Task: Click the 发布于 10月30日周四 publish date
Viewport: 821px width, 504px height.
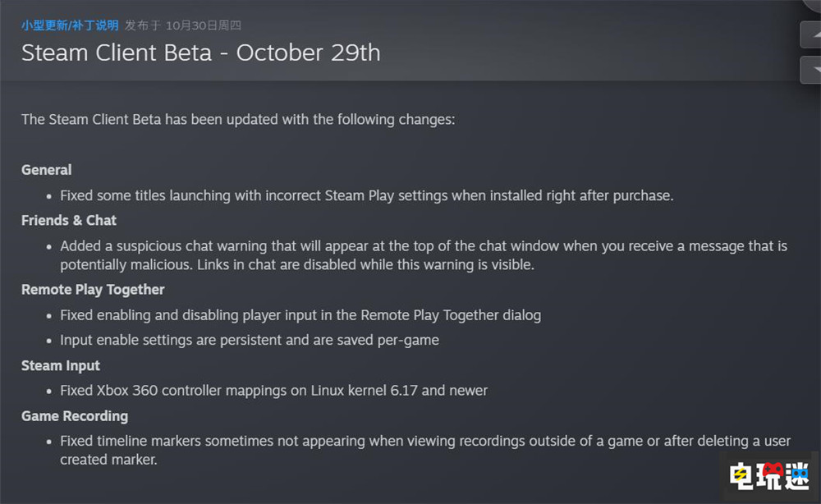Action: click(183, 25)
